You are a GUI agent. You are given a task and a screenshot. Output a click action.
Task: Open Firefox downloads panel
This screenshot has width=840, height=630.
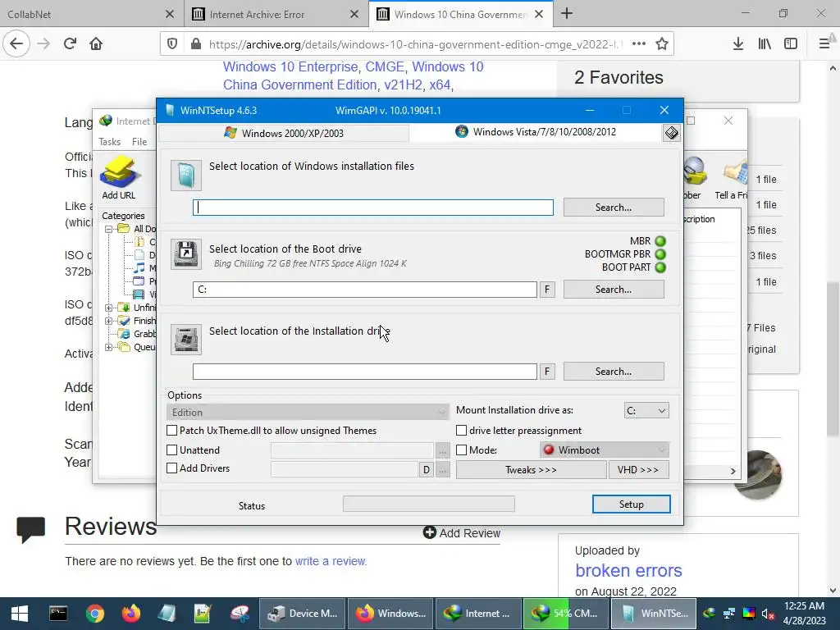(x=737, y=44)
